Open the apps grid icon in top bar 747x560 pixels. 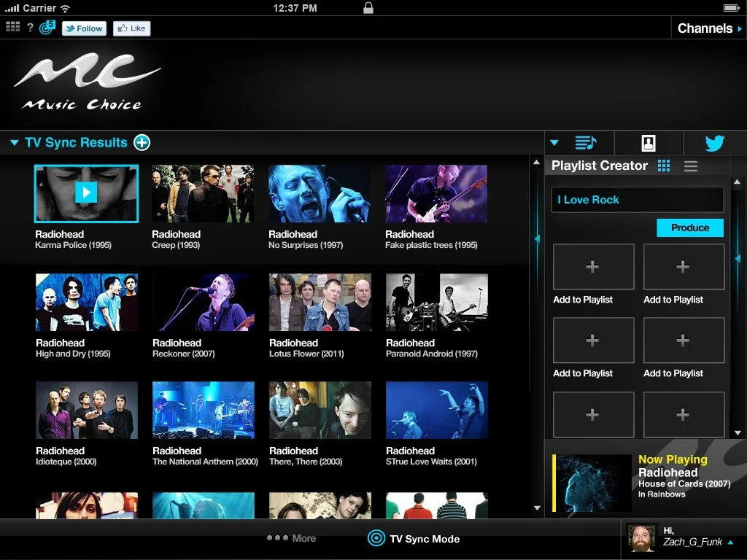[13, 27]
